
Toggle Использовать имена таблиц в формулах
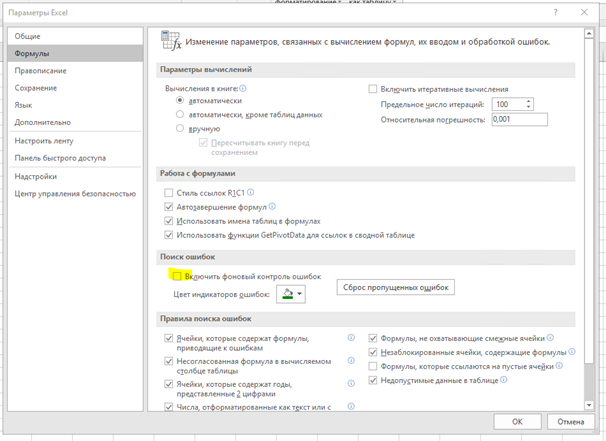coord(169,221)
